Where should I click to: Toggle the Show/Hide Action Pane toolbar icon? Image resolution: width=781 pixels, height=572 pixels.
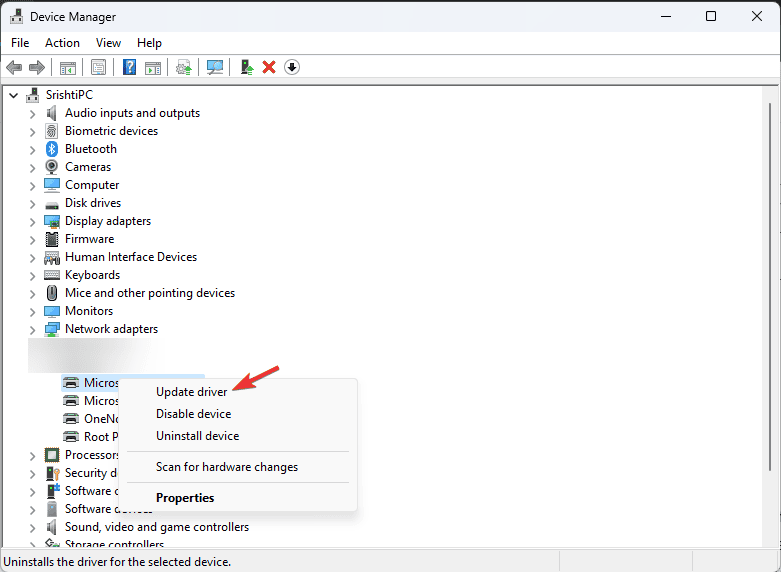153,67
